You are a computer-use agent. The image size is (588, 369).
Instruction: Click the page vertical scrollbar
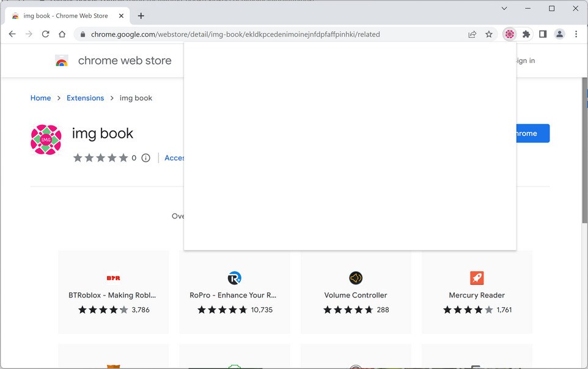[584, 150]
